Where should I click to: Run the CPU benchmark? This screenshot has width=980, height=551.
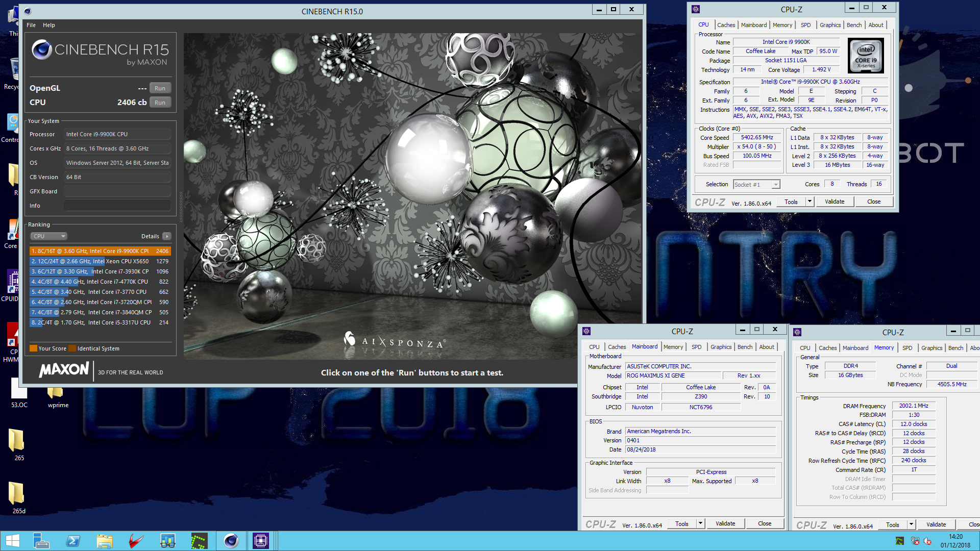[160, 103]
